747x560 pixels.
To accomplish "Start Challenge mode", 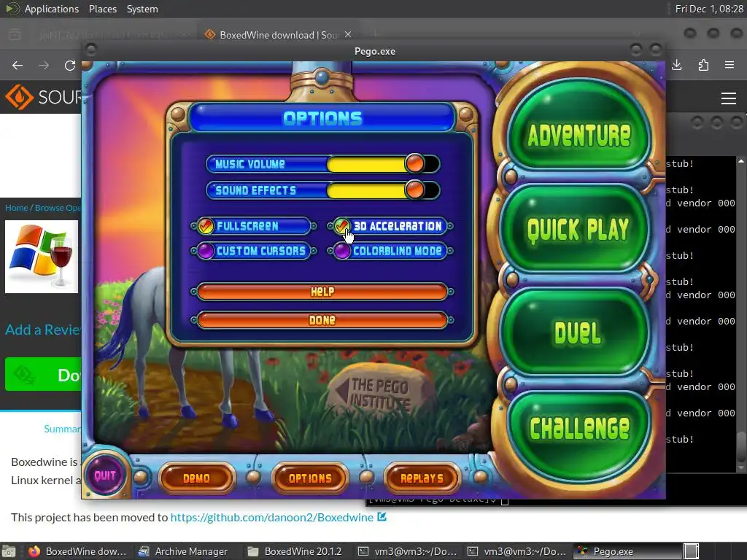I will (579, 435).
